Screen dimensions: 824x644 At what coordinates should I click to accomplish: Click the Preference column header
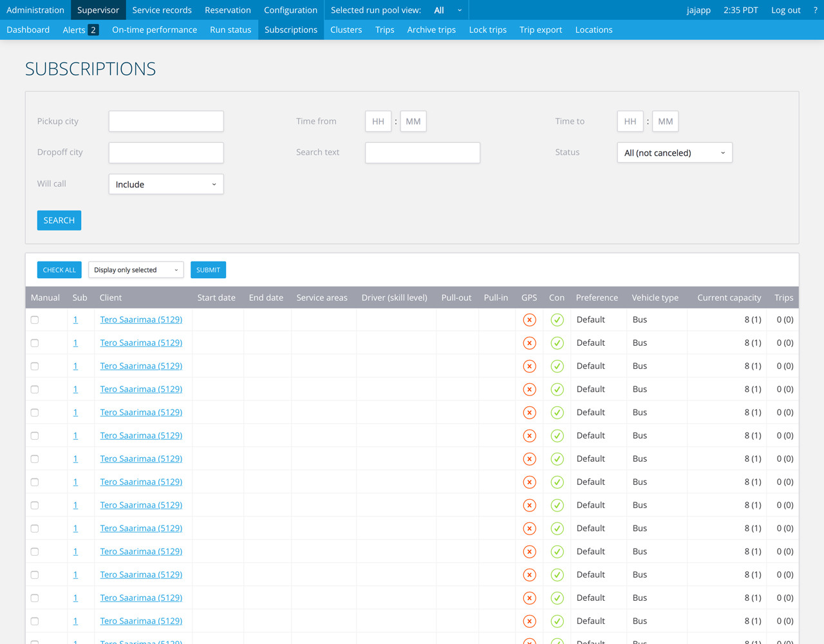pyautogui.click(x=597, y=298)
